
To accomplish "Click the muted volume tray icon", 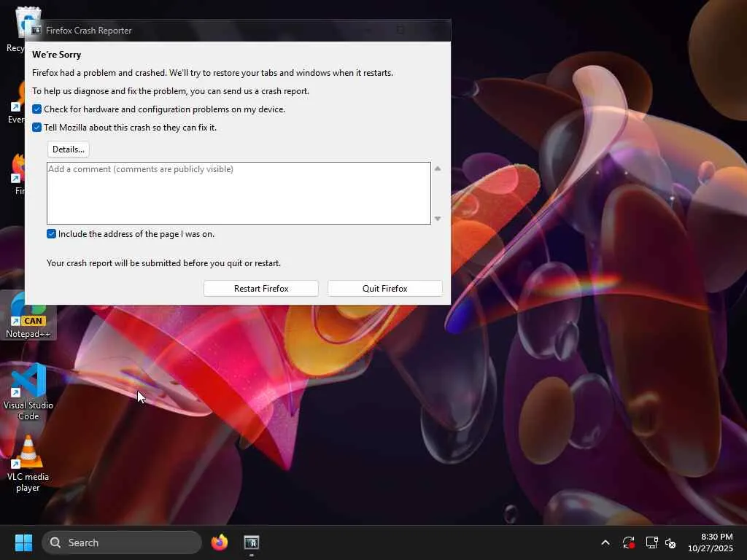I will point(671,542).
